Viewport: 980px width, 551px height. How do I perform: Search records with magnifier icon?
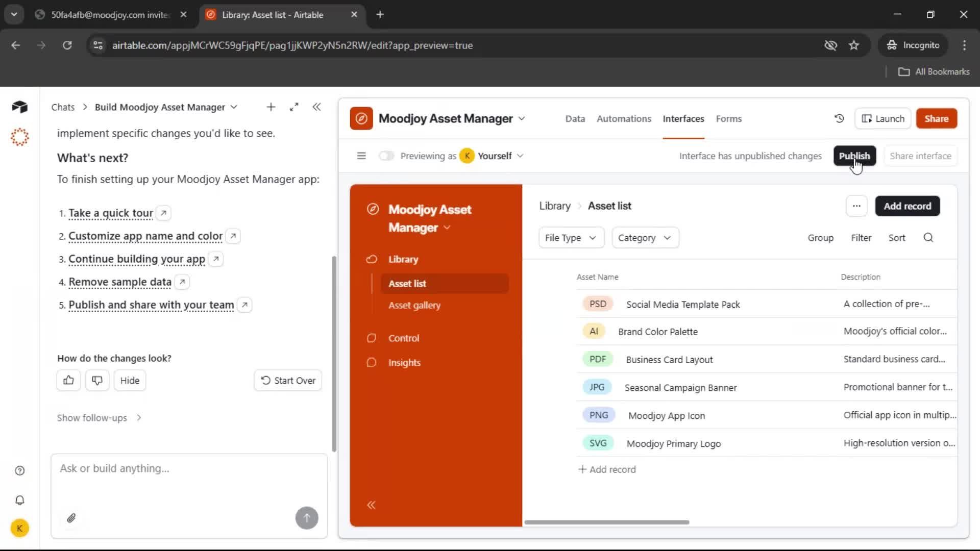(x=928, y=238)
